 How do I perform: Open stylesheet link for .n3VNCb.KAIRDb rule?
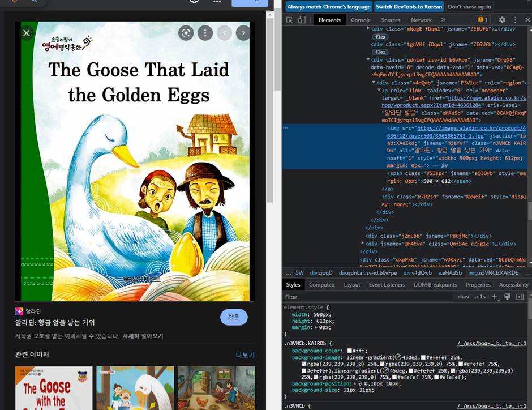tap(491, 344)
